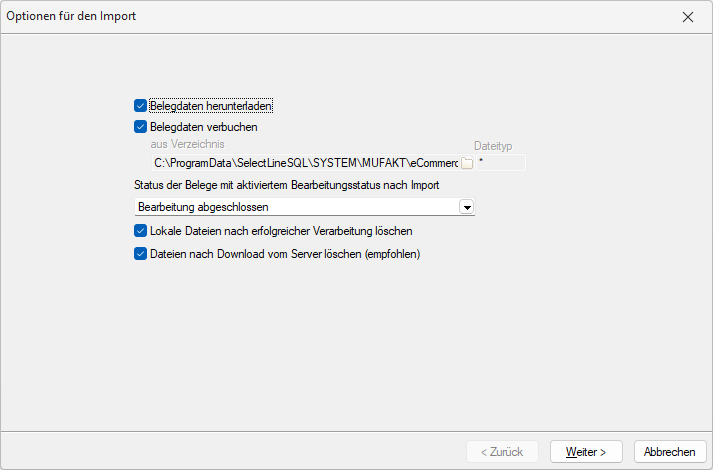Image resolution: width=713 pixels, height=470 pixels.
Task: Toggle the 'Belegdaten verbuchen' checkbox
Action: point(140,127)
